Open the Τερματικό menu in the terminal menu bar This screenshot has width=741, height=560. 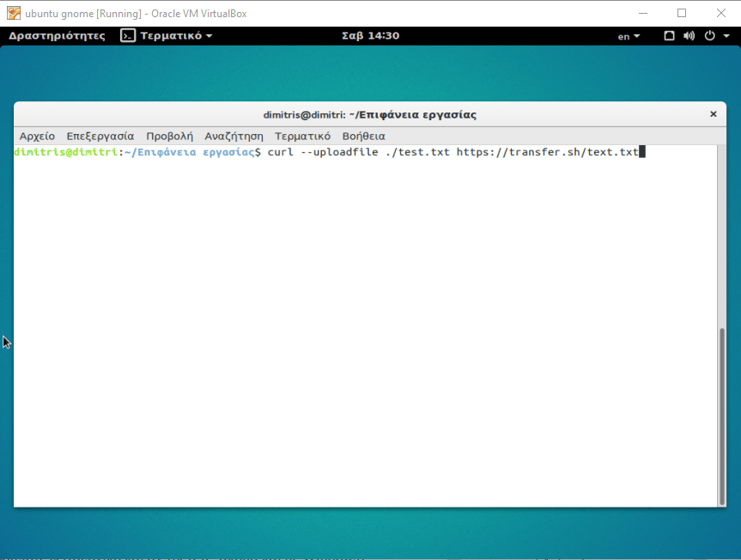coord(302,136)
